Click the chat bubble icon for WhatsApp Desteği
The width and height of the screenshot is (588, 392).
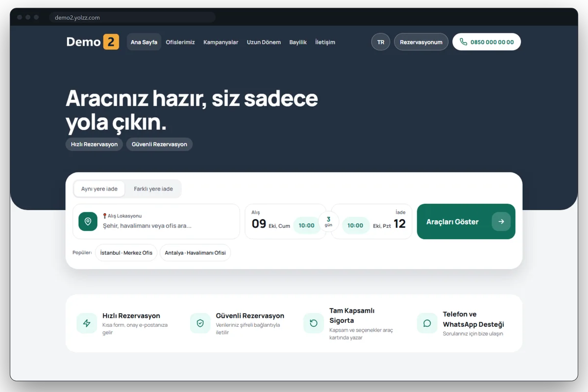click(x=427, y=323)
